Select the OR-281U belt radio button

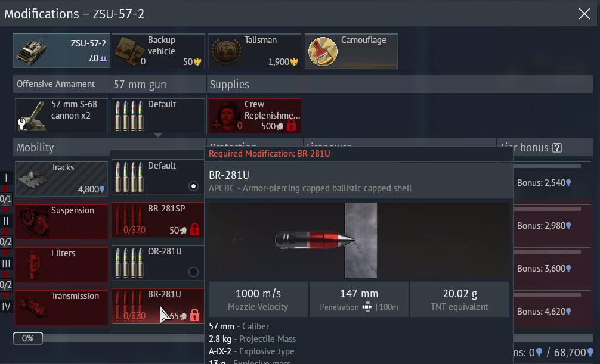[194, 272]
